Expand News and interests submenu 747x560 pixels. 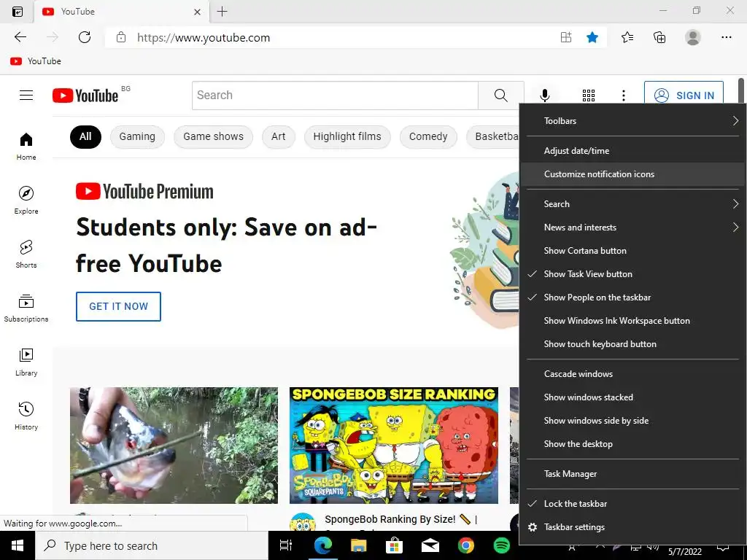[x=633, y=227]
